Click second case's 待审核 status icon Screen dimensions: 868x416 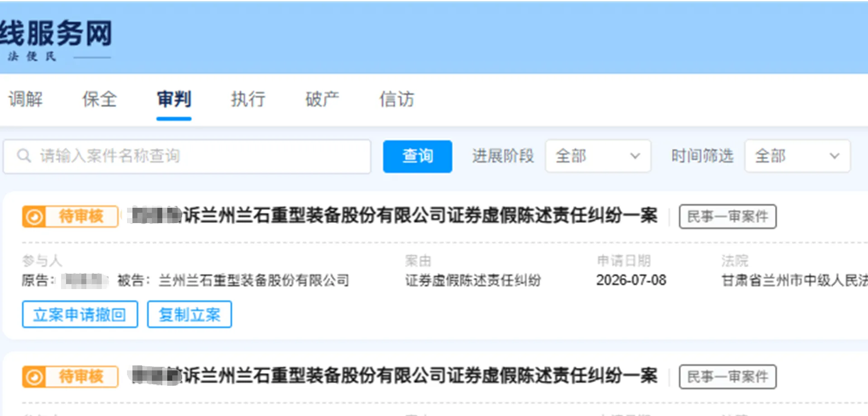34,377
